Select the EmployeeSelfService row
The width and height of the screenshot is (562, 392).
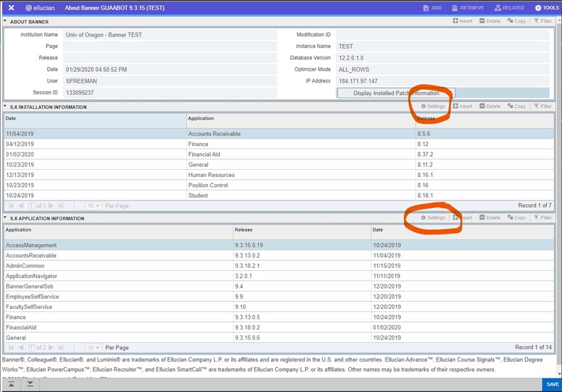[x=279, y=296]
